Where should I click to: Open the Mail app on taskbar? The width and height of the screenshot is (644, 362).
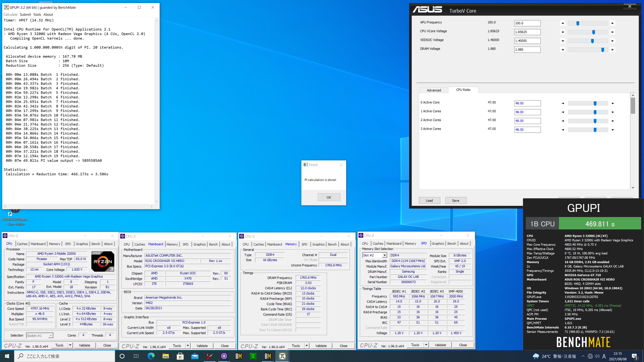pyautogui.click(x=195, y=356)
